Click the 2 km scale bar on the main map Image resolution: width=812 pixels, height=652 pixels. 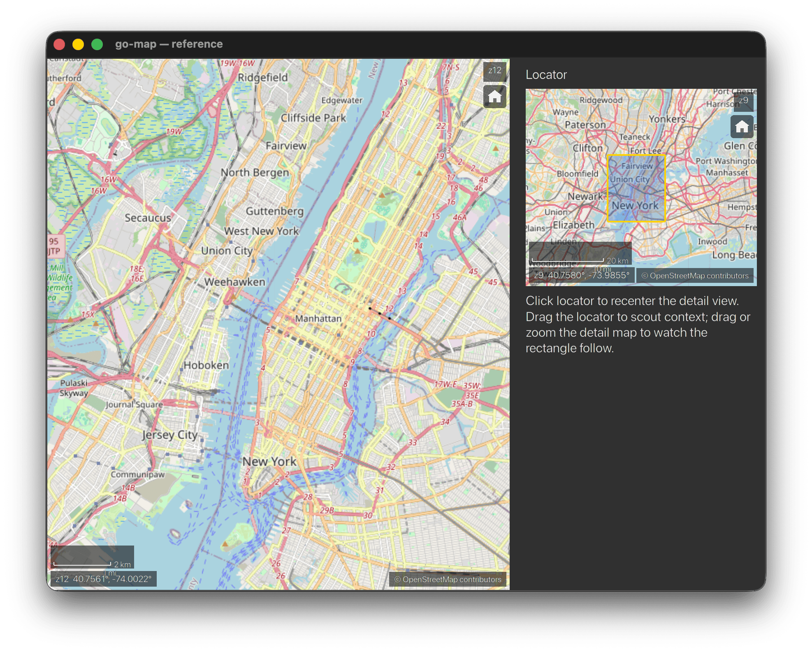point(92,557)
